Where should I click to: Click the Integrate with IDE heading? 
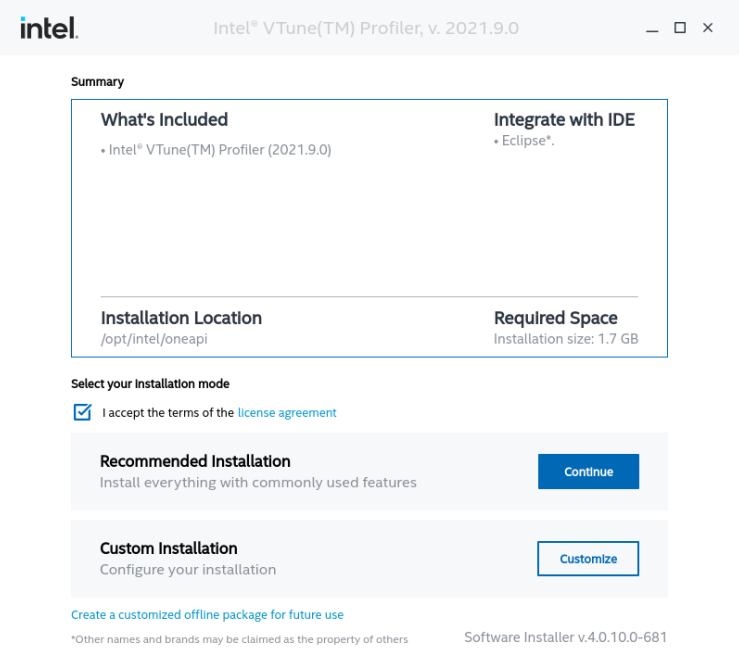pyautogui.click(x=564, y=120)
